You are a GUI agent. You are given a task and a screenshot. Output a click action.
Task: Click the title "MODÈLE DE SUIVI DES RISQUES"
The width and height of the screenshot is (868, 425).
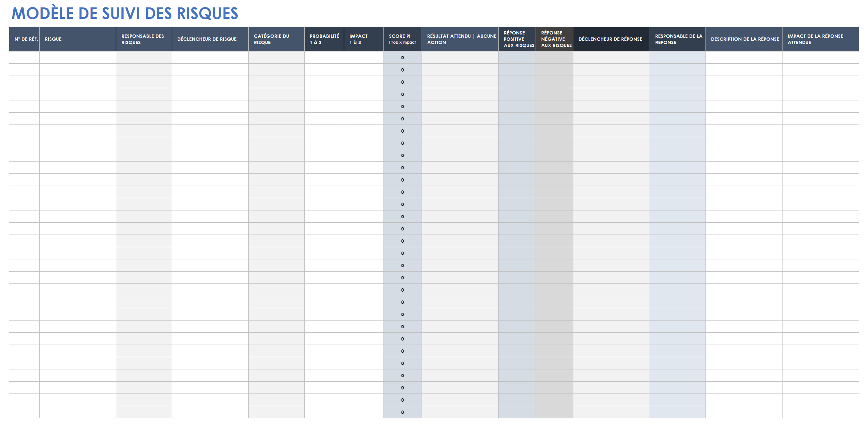click(125, 13)
